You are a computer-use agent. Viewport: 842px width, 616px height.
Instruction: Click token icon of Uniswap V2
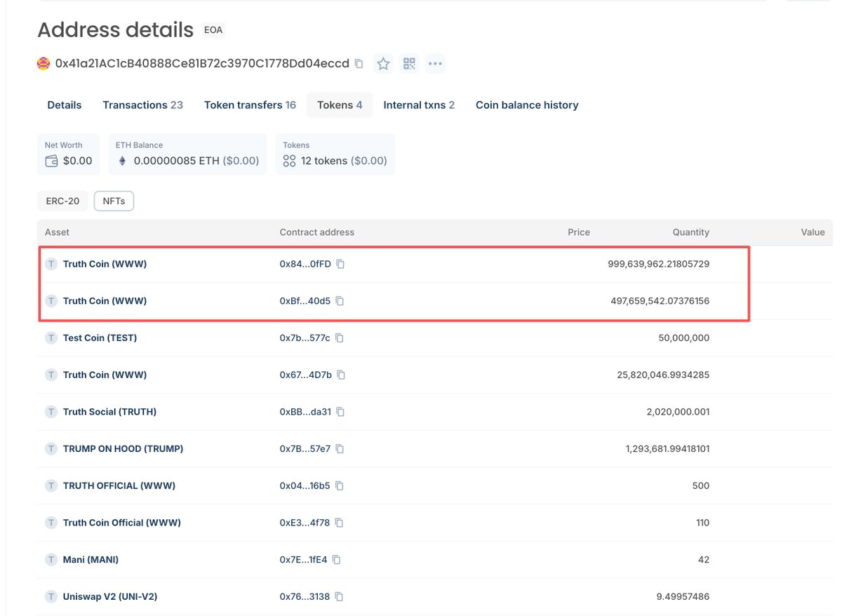pos(51,597)
